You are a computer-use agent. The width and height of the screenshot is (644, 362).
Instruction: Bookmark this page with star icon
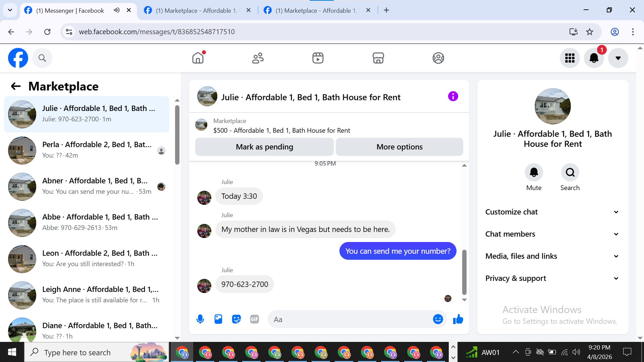click(590, 32)
